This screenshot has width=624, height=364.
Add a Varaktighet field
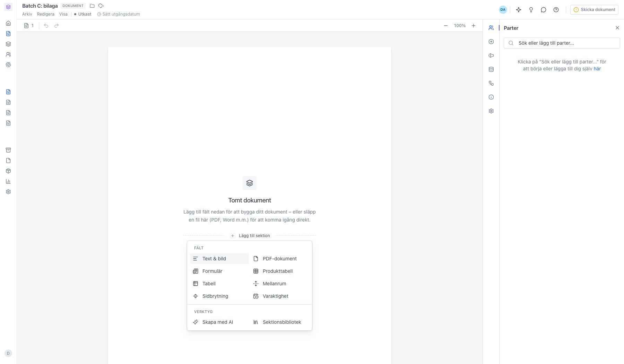pos(280,296)
